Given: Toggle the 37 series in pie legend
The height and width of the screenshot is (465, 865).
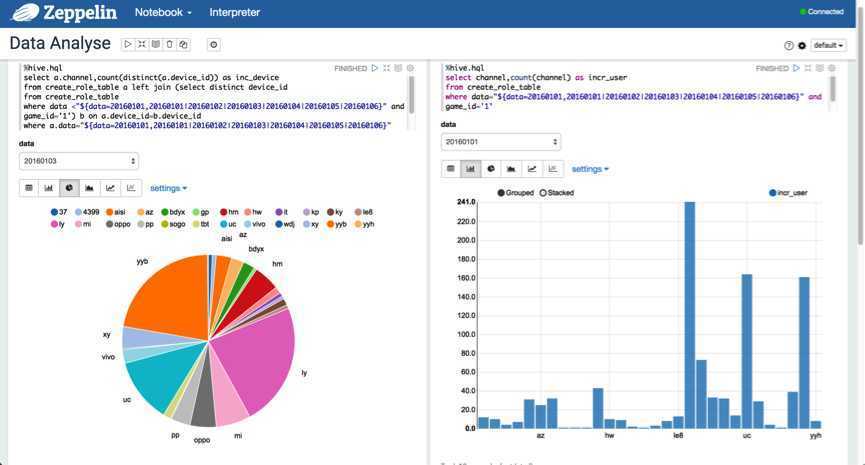Looking at the screenshot, I should (x=59, y=212).
